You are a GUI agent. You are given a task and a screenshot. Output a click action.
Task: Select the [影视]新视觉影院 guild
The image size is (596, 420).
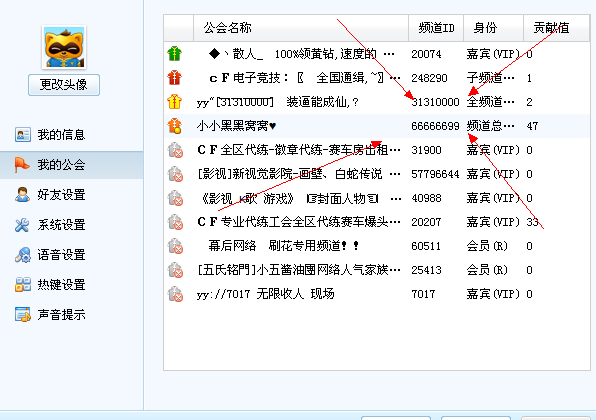(299, 174)
